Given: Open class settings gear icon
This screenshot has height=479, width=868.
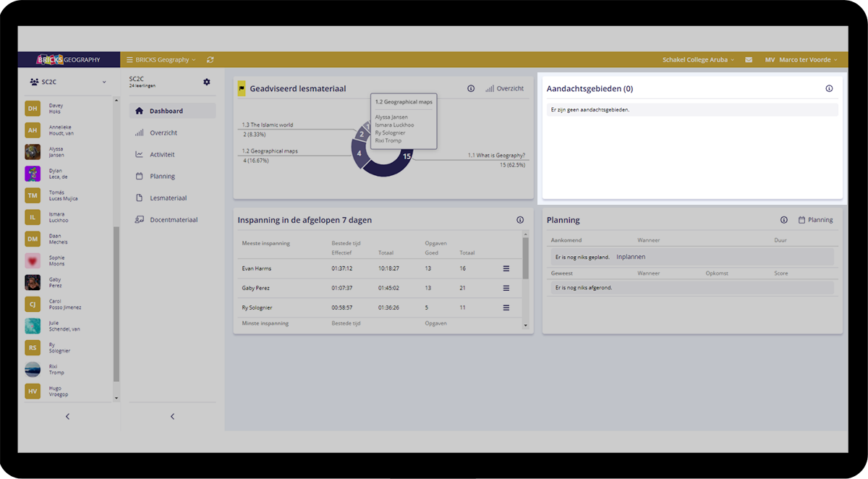Looking at the screenshot, I should pyautogui.click(x=207, y=82).
